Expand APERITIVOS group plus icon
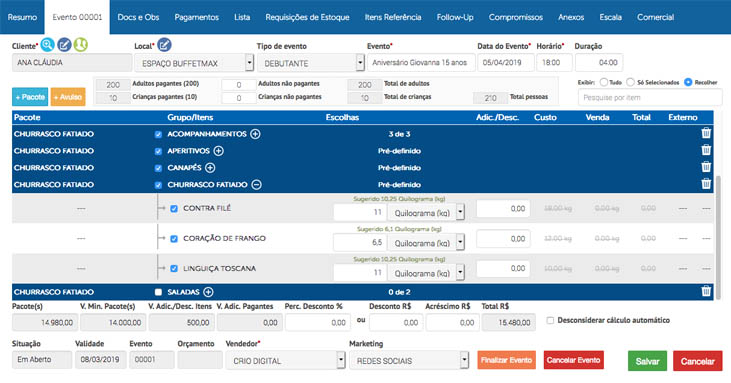The image size is (731, 383). click(218, 151)
